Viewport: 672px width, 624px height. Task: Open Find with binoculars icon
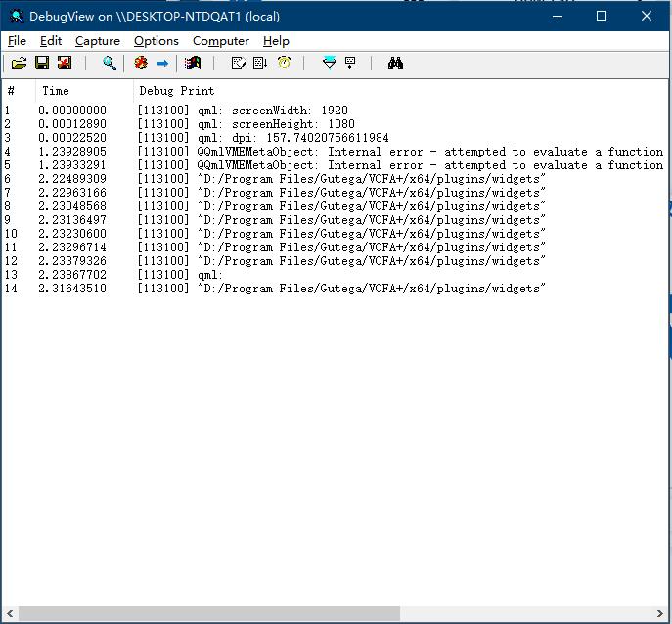click(x=395, y=64)
